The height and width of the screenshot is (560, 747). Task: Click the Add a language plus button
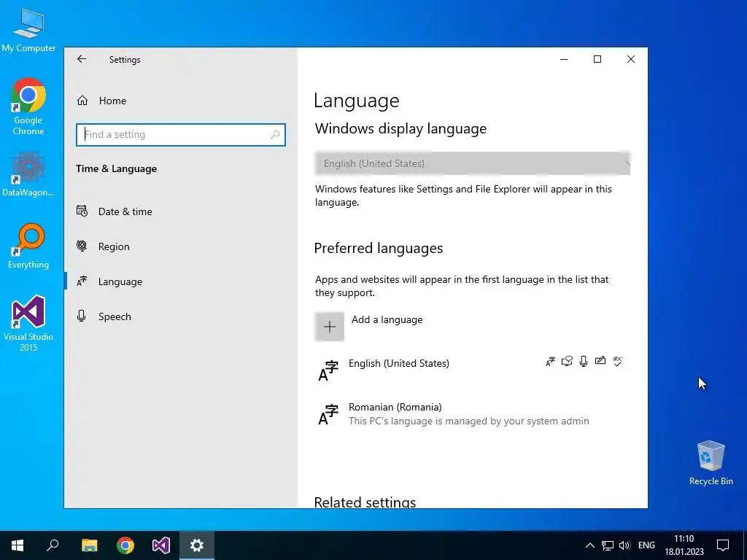[329, 327]
